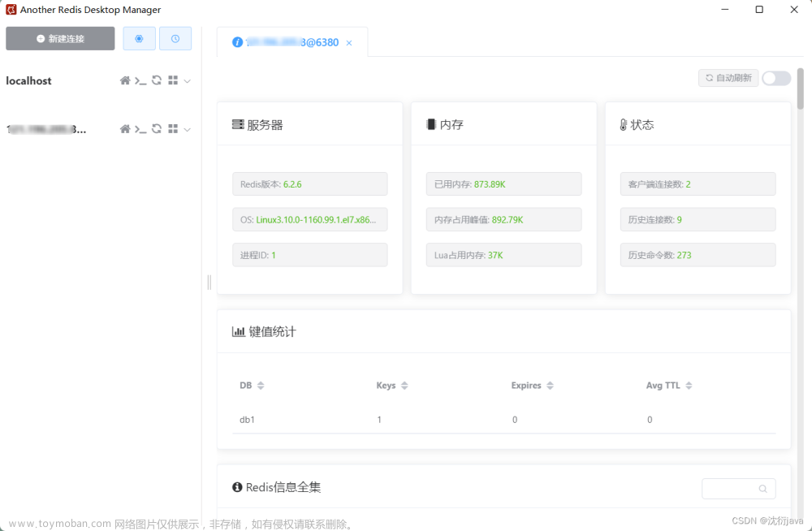Click the info icon on the @6380 tab
Image resolution: width=812 pixels, height=531 pixels.
(x=237, y=42)
